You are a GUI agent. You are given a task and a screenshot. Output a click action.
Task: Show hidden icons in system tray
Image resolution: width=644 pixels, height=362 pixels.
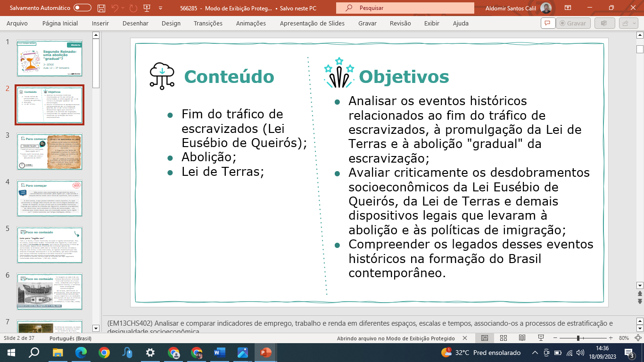[x=535, y=353]
